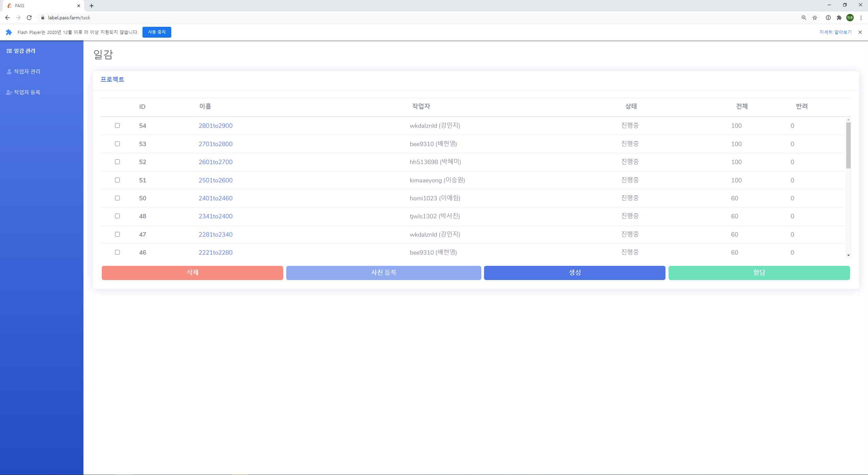The height and width of the screenshot is (475, 868).
Task: Open the 자세히 알아보기 link
Action: 835,32
